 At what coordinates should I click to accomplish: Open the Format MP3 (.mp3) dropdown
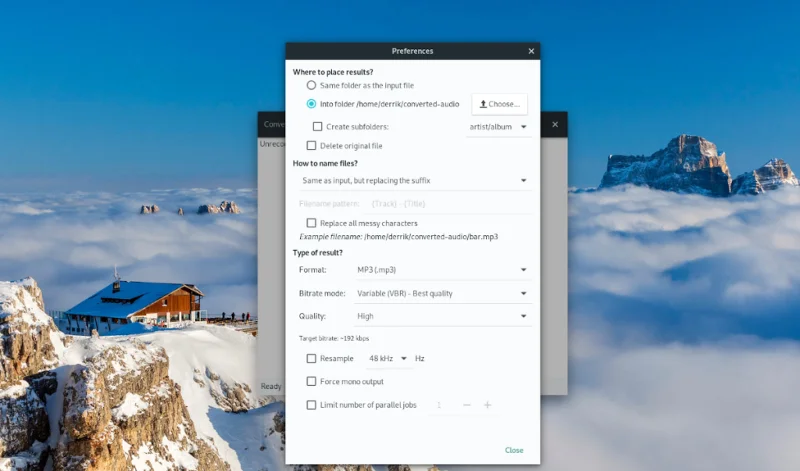coord(442,270)
